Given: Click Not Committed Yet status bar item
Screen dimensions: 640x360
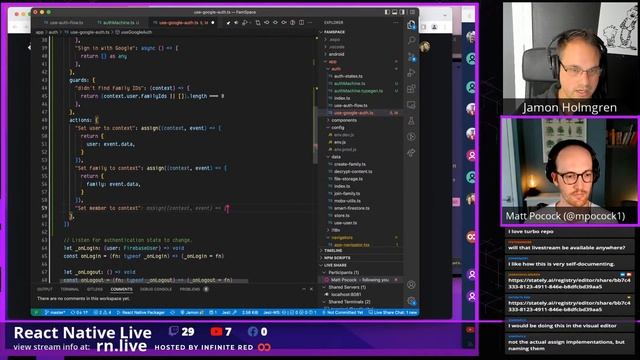Looking at the screenshot, I should [342, 313].
